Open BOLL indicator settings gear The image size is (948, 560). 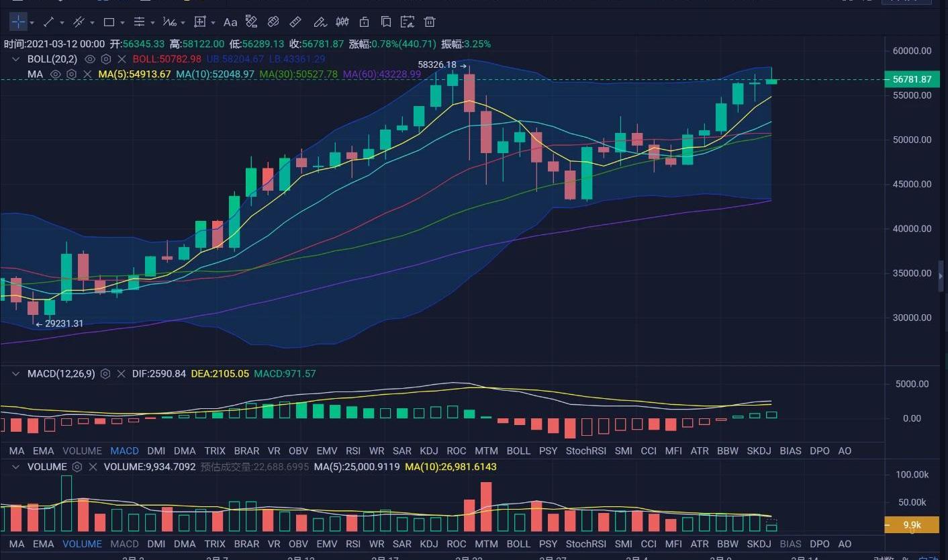click(x=105, y=59)
